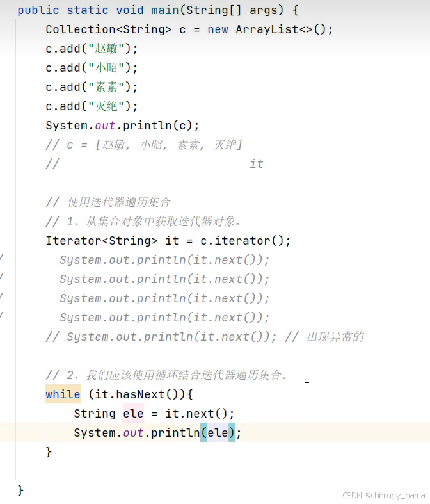Click 'Collection<String>' type declaration
430x504 pixels.
click(x=109, y=29)
